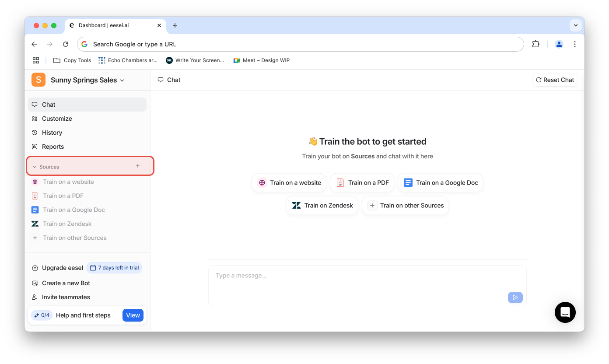Collapse the Sources section chevron

[35, 167]
